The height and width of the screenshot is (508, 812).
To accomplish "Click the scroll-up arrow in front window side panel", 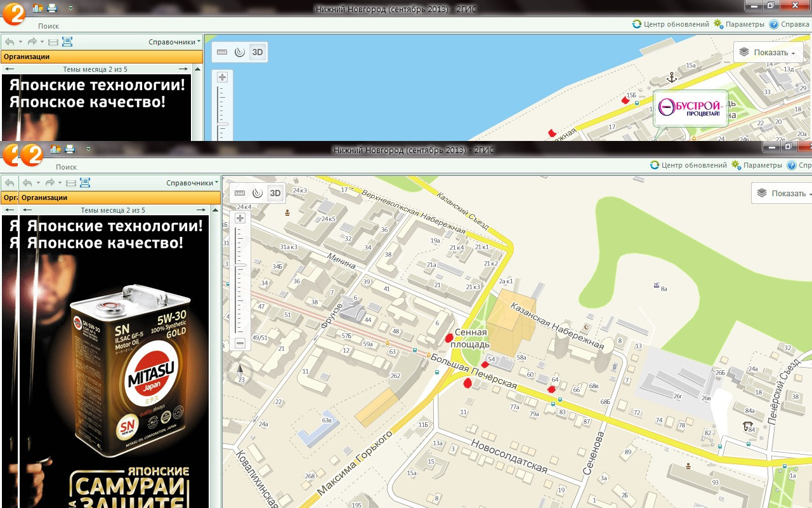I will (x=214, y=210).
